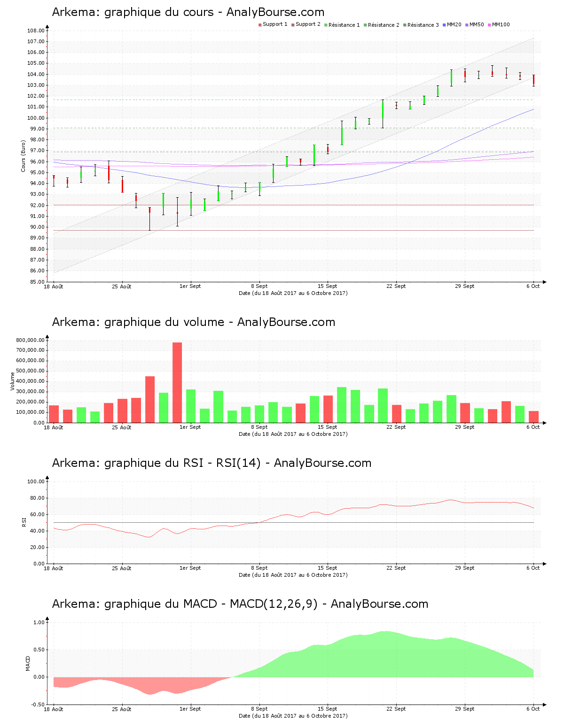Screen dimensions: 564x728
Task: Select the Résistance 1 legend label
Action: (x=344, y=25)
